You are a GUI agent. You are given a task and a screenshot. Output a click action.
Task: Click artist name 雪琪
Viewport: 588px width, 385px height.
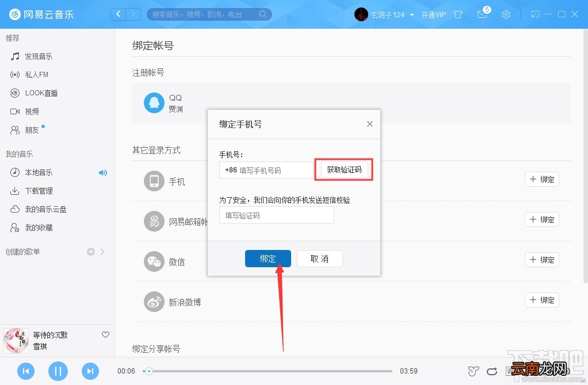click(x=40, y=346)
